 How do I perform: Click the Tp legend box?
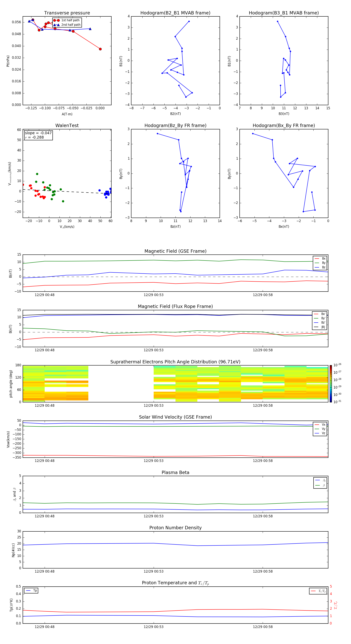point(31,591)
